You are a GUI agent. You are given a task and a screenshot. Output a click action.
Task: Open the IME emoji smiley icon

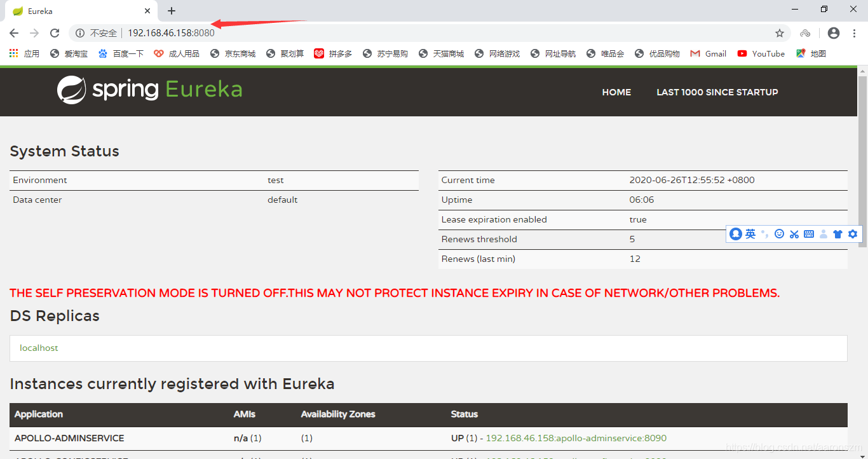[780, 234]
